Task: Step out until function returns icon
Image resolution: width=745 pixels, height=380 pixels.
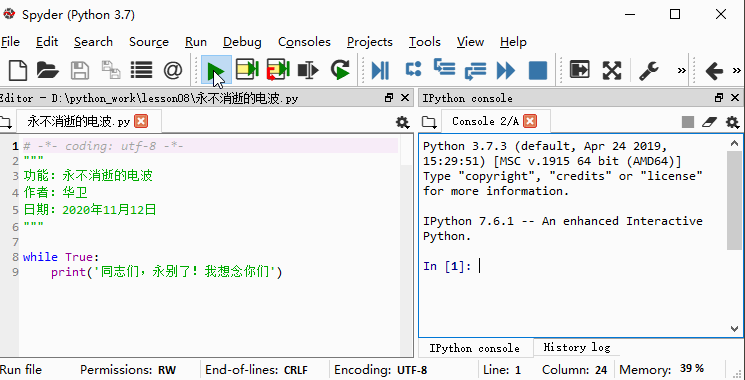Action: point(475,71)
